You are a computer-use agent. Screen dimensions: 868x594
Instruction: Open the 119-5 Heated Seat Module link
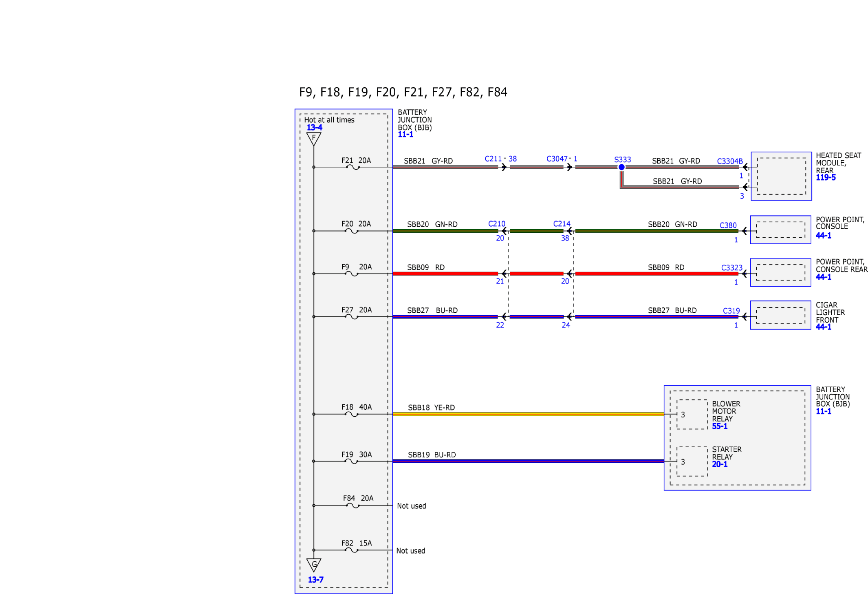[x=826, y=178]
